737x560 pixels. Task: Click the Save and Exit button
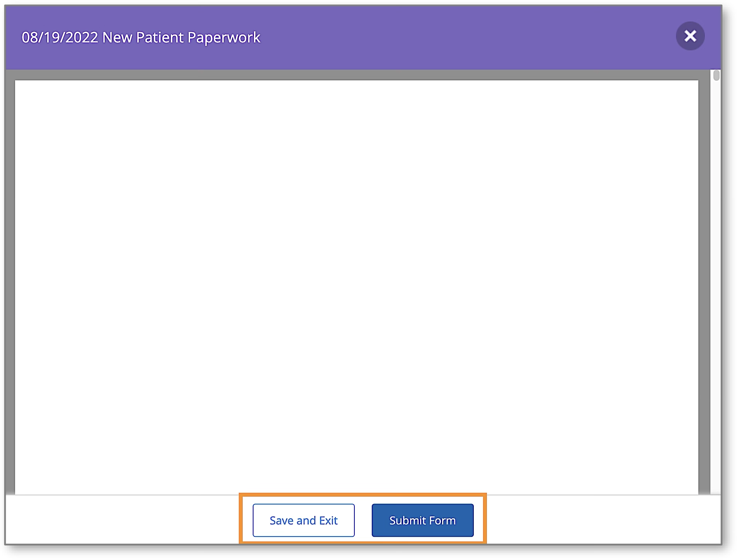click(303, 520)
